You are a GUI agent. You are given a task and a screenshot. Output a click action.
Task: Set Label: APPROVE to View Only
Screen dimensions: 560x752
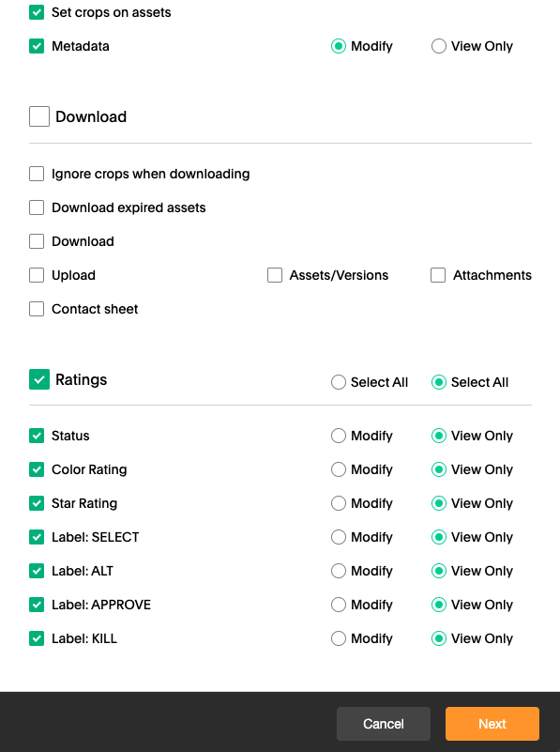coord(438,605)
